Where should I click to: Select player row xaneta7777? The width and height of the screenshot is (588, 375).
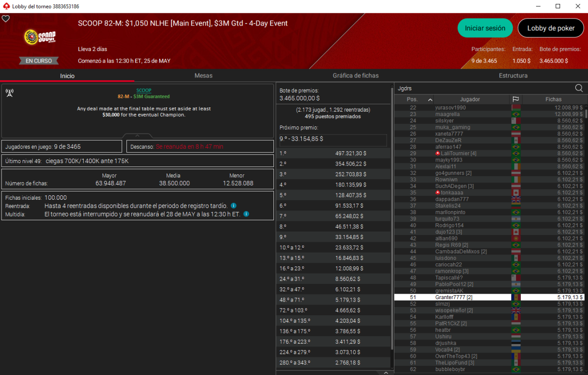[490, 134]
